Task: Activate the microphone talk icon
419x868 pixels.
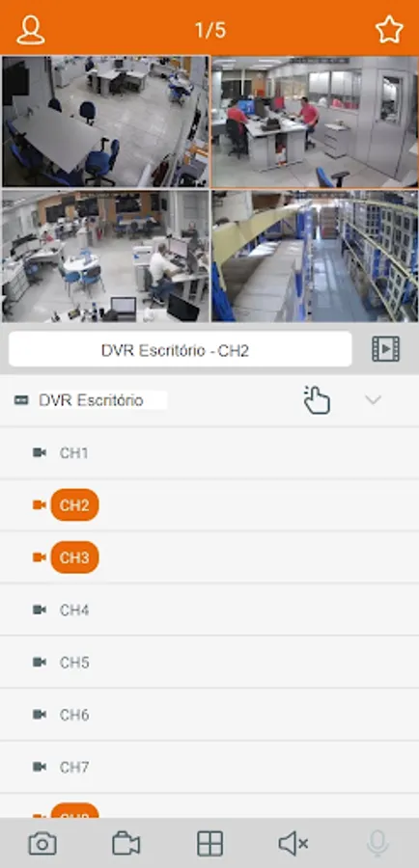Action: (x=377, y=844)
